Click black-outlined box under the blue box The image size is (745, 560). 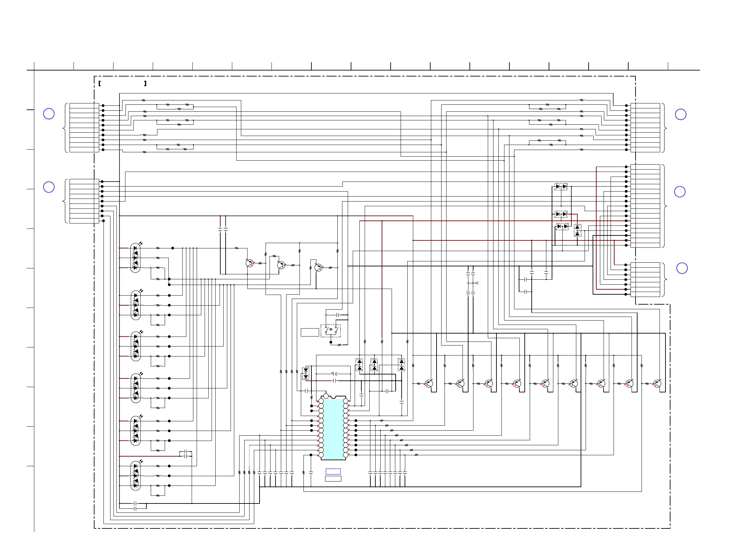[333, 479]
